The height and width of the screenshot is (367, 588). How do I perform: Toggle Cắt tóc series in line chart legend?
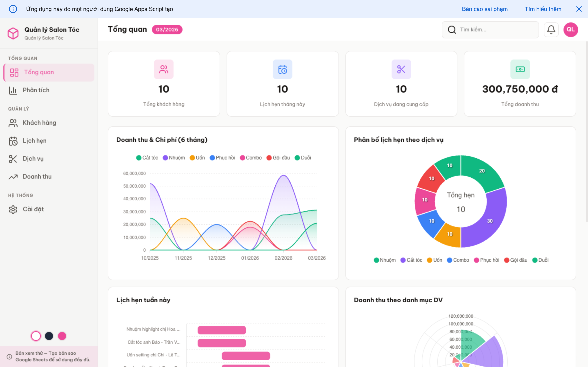click(x=147, y=158)
